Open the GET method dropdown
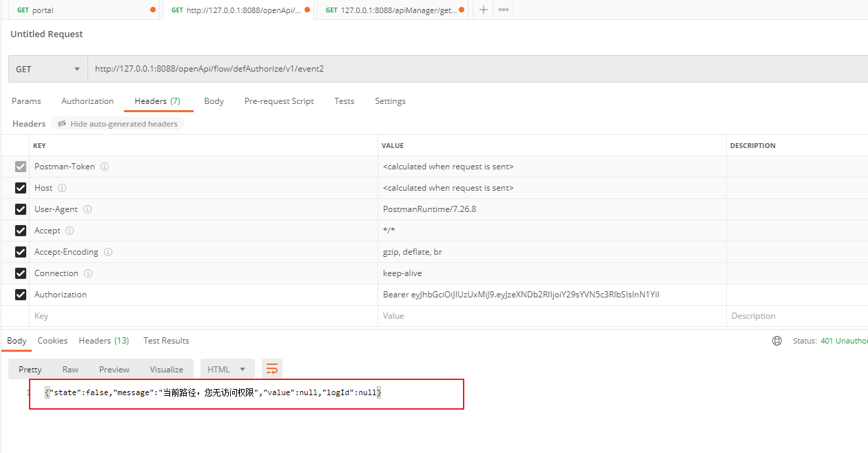Viewport: 868px width, 453px height. [x=48, y=69]
